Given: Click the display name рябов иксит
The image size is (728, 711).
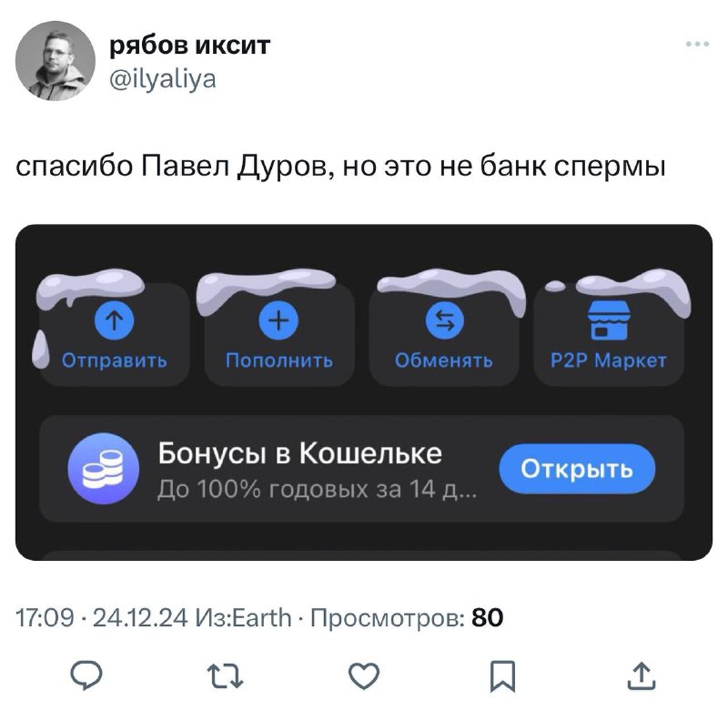Looking at the screenshot, I should 189,45.
